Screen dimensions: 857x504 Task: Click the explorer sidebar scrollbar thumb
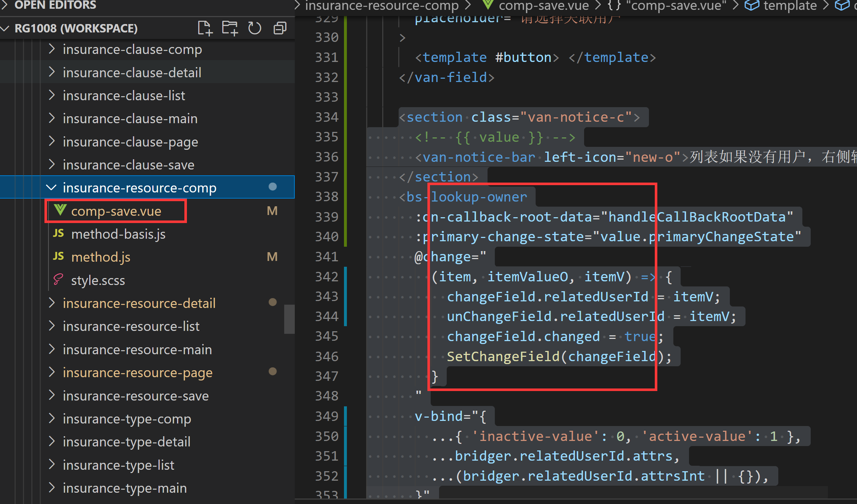pos(289,319)
